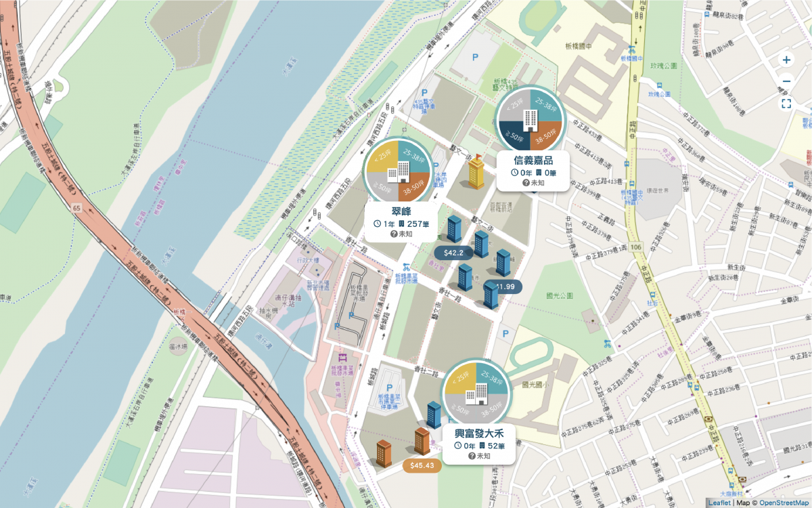The height and width of the screenshot is (508, 812).
Task: Zoom out with the minus button
Action: pos(786,81)
